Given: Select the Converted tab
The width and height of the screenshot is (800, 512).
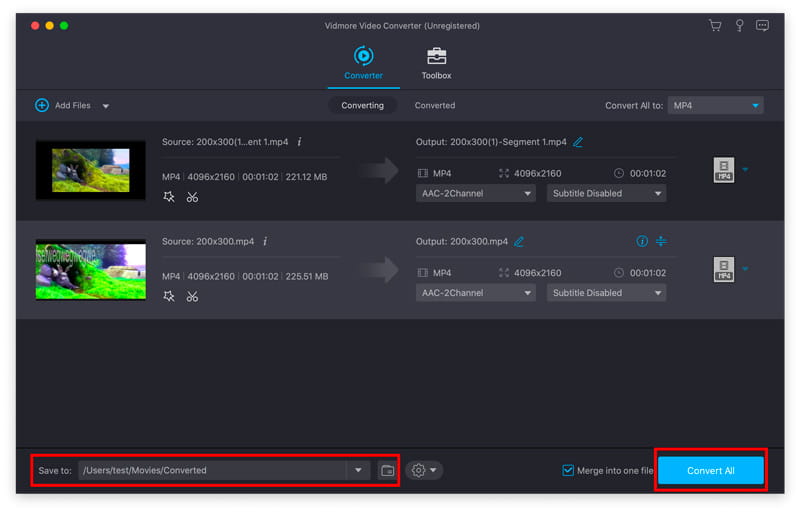Looking at the screenshot, I should [435, 106].
